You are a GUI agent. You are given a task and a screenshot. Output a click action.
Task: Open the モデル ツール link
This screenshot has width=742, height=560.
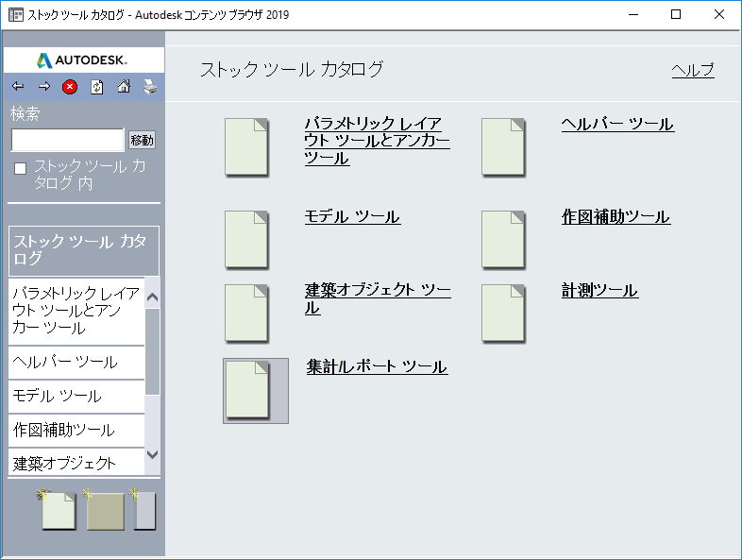pyautogui.click(x=352, y=217)
